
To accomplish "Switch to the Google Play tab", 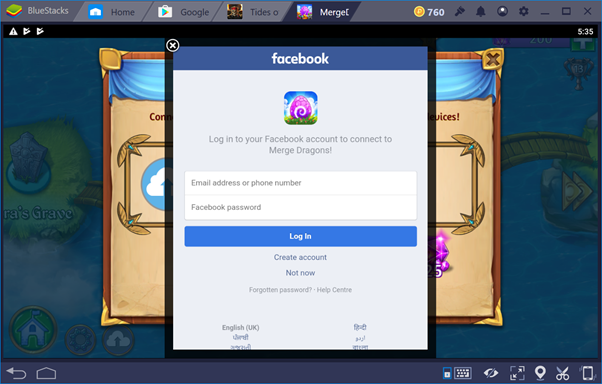I will pos(184,12).
